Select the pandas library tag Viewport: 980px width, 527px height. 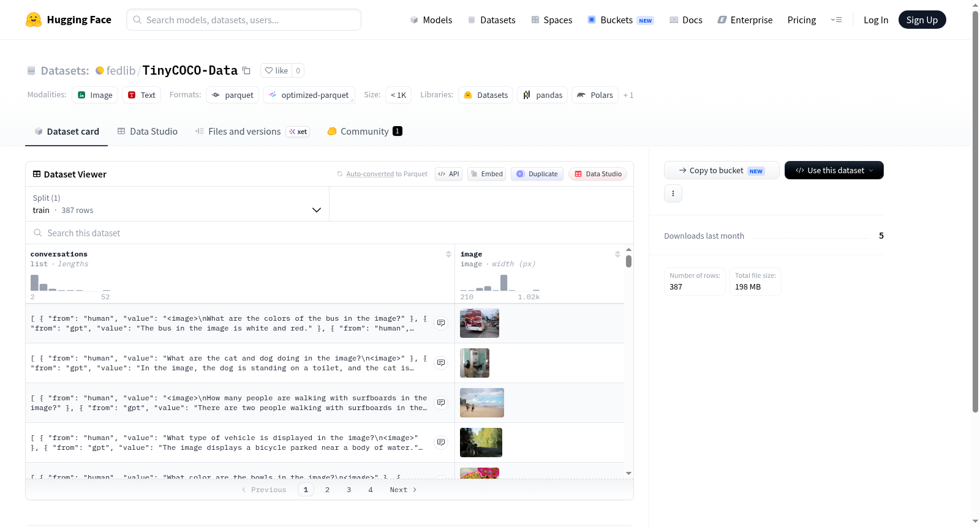tap(543, 95)
